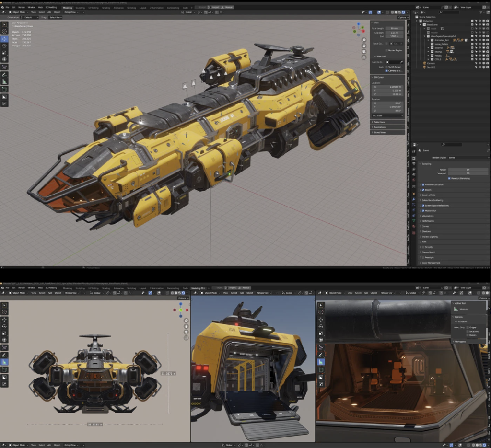Click the Blender logo menu icon
This screenshot has width=491, height=448.
coord(2,7)
